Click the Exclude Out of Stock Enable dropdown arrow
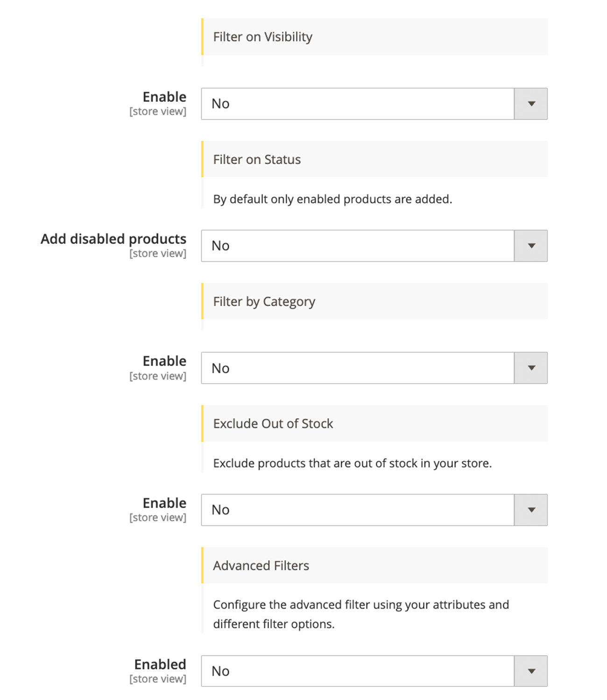607x700 pixels. (531, 510)
